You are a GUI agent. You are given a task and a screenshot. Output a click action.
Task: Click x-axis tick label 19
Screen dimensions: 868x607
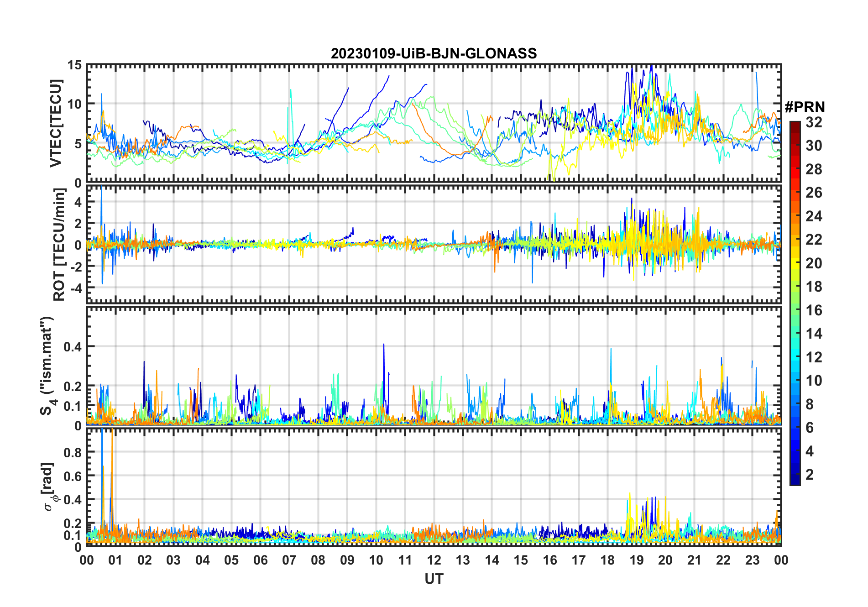[x=636, y=560]
